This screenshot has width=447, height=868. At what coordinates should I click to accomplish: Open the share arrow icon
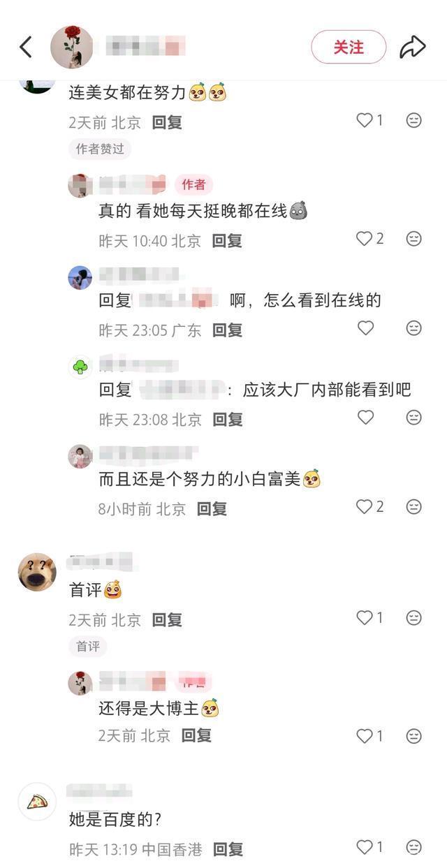(412, 47)
